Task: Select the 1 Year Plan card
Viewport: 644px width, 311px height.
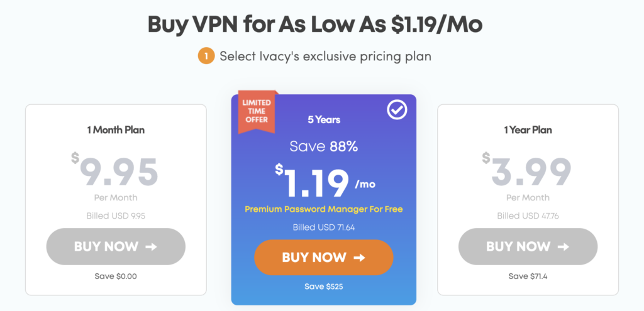Action: tap(528, 200)
